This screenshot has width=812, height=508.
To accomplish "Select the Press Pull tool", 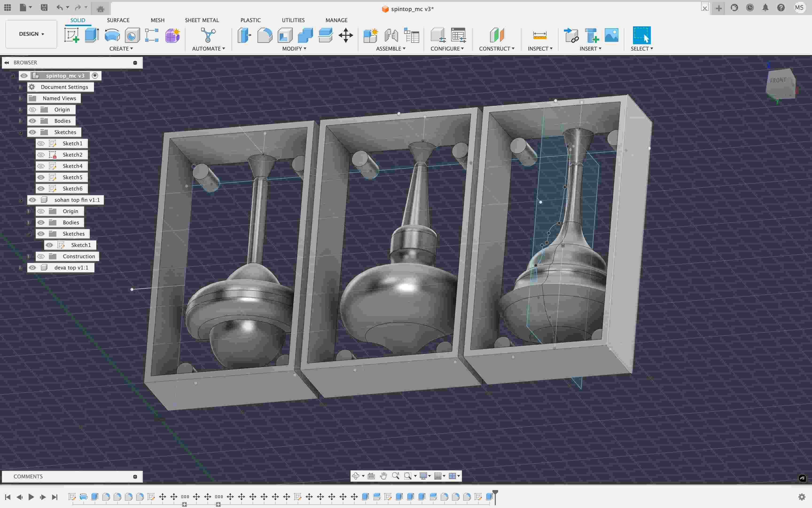I will pos(245,35).
